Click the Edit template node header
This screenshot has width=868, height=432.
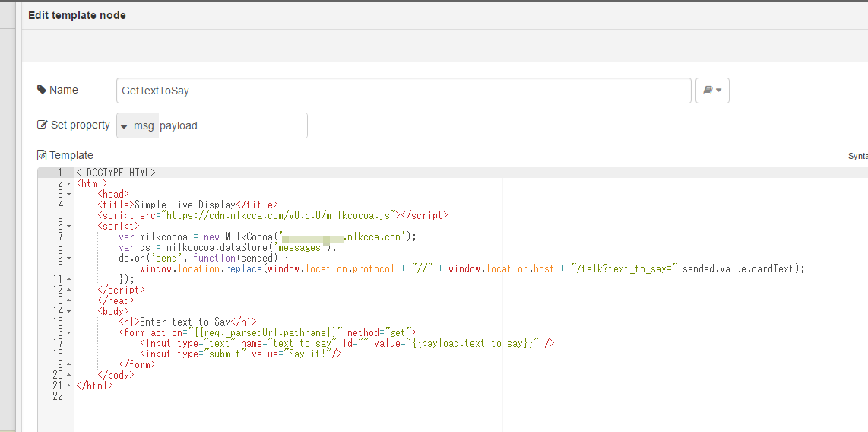click(x=77, y=15)
